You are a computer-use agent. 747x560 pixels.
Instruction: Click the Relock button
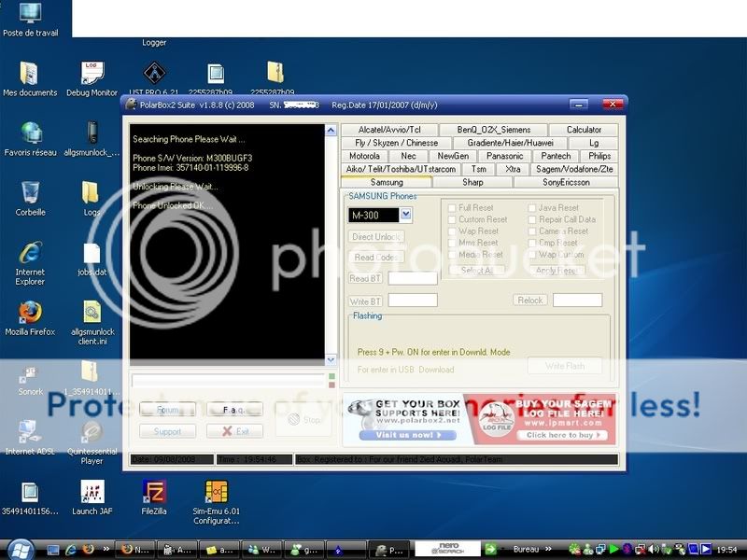(x=529, y=300)
